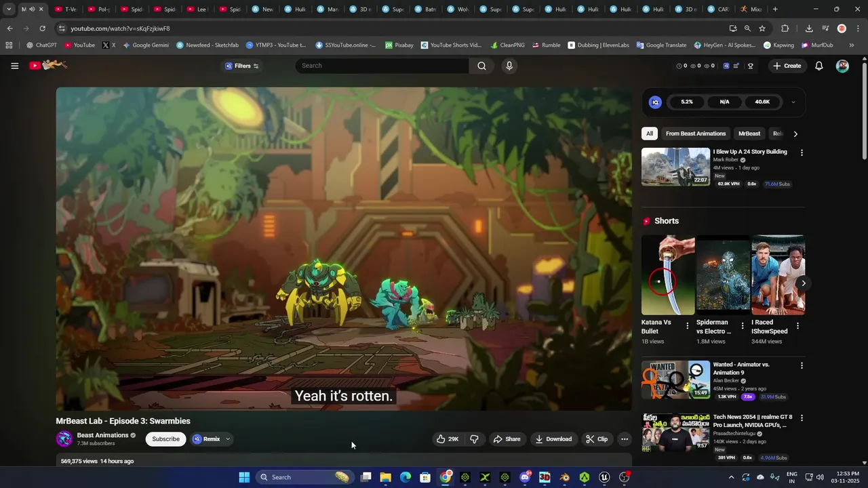
Task: Open options for Katana Vs Bullet short
Action: coord(688,326)
